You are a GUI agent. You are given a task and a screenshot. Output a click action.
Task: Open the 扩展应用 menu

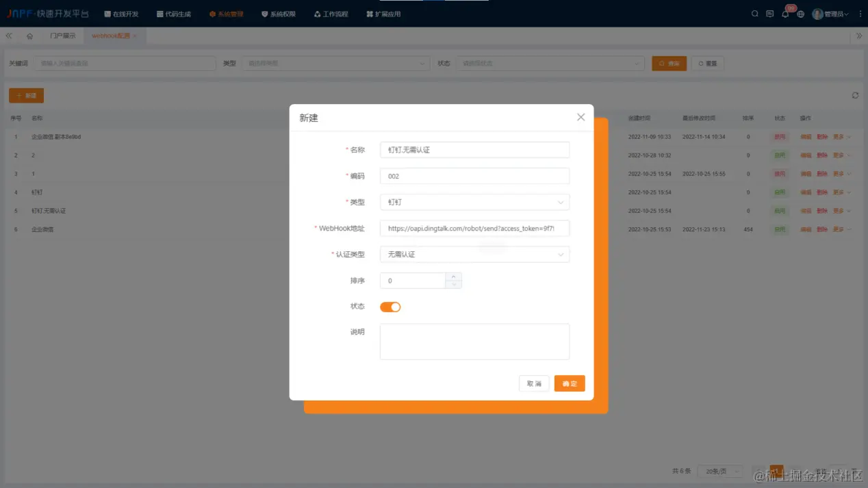pyautogui.click(x=383, y=14)
